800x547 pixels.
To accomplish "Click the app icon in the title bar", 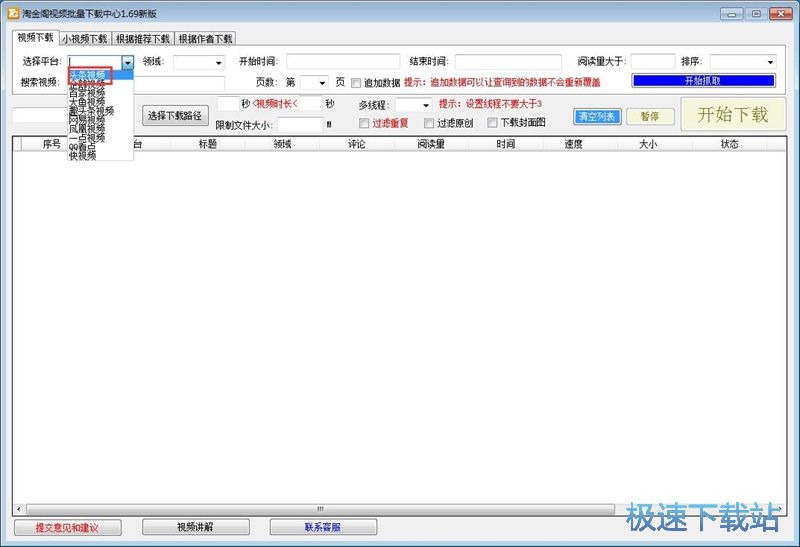I will pyautogui.click(x=13, y=13).
